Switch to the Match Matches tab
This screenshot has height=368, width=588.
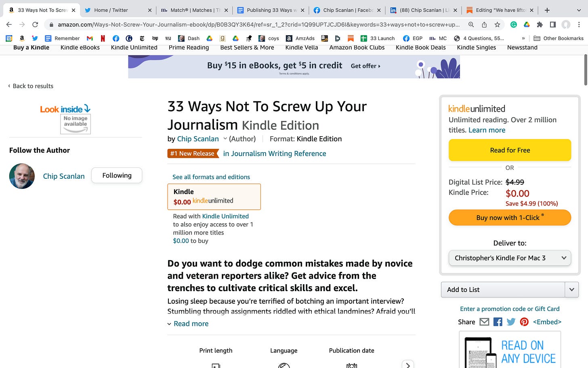coord(195,10)
